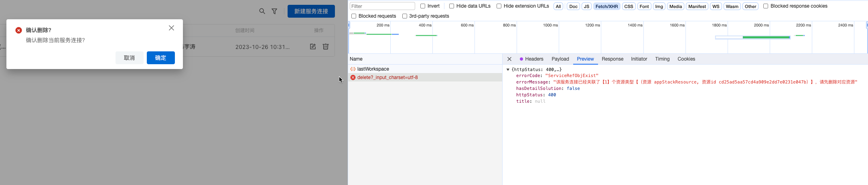Click the 新建服务连接 button
Screen dimensions: 868x185
(311, 11)
